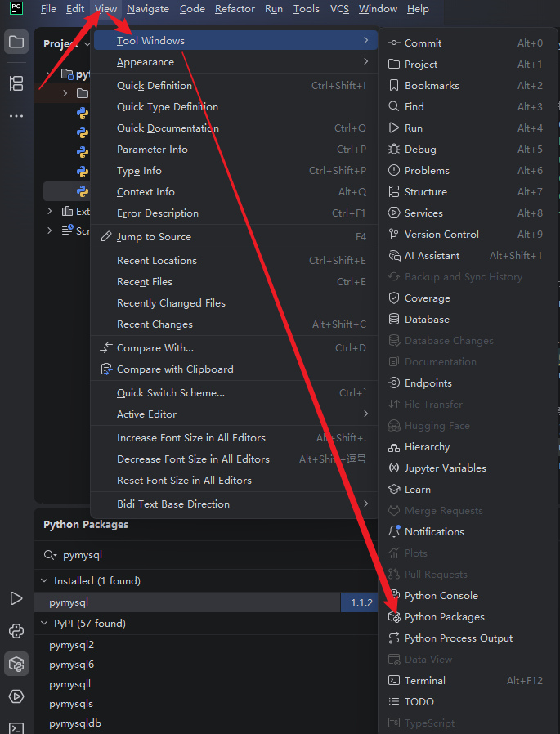This screenshot has width=560, height=734.
Task: Expand the Active Editor submenu arrow
Action: click(365, 414)
